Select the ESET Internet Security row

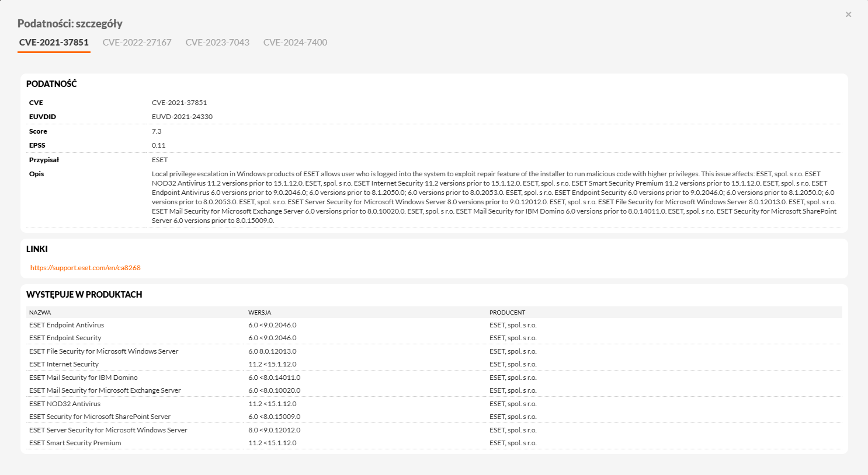64,364
